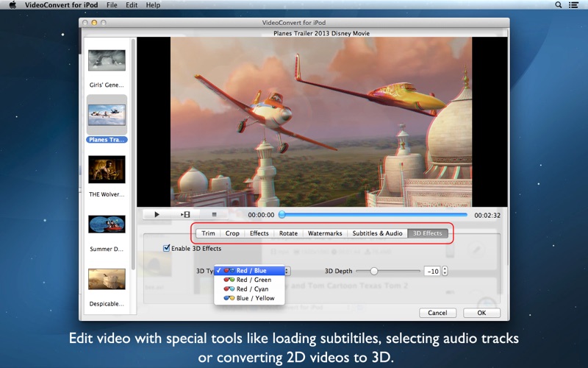Click the Planes Tra... highlighted label

point(107,140)
